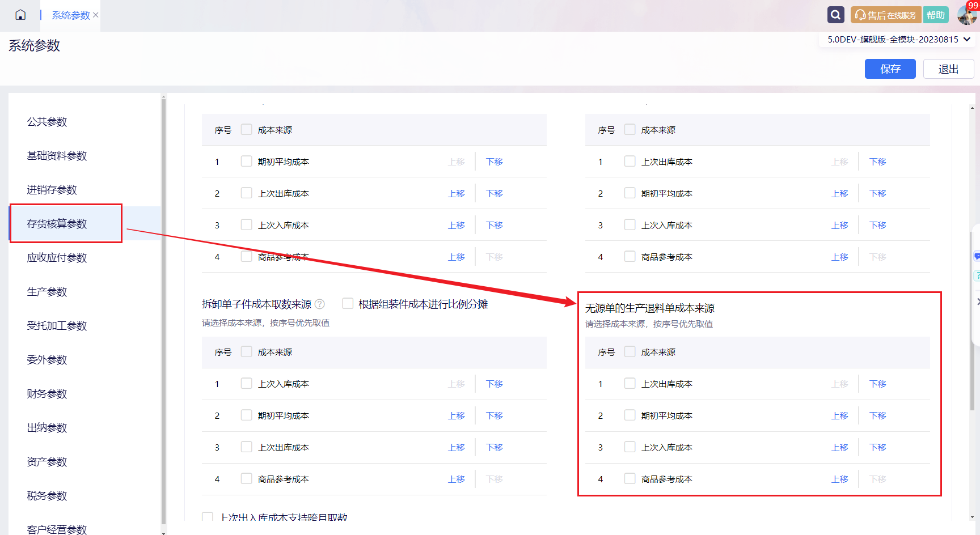Check 商品参考成本 under 无源单的生产退料单成本来源
This screenshot has height=535, width=980.
click(630, 478)
